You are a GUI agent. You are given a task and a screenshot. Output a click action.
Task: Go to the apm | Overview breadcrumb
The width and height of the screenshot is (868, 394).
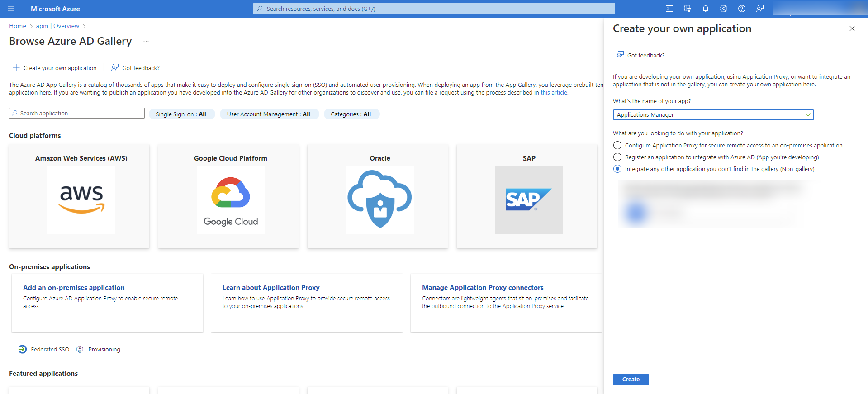(x=57, y=26)
